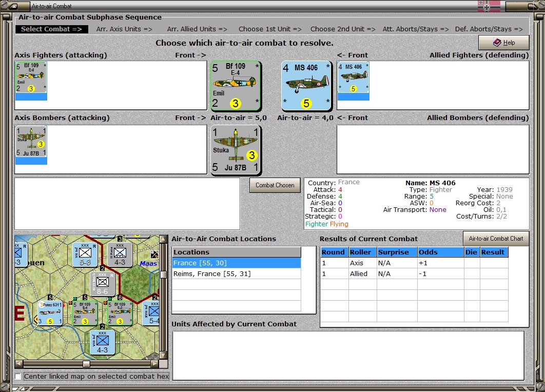This screenshot has height=392, width=545.
Task: Click the 4-3 infantry counter at map bottom
Action: click(x=102, y=342)
